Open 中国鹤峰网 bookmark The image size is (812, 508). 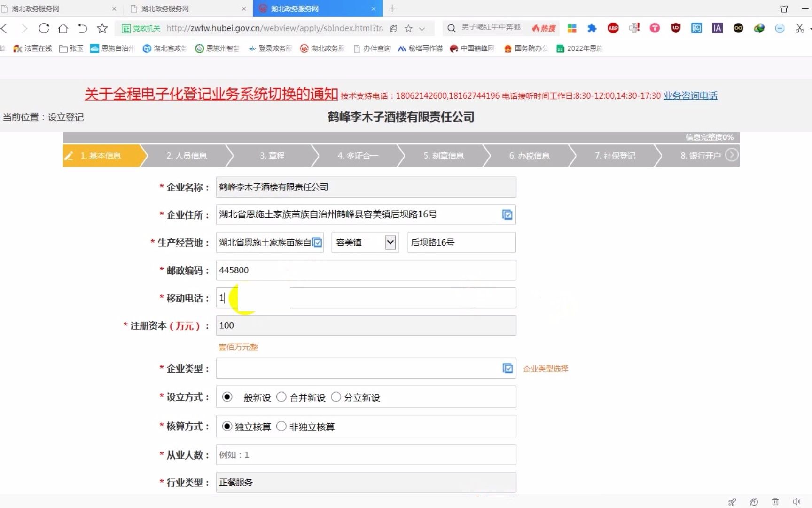[x=472, y=48]
